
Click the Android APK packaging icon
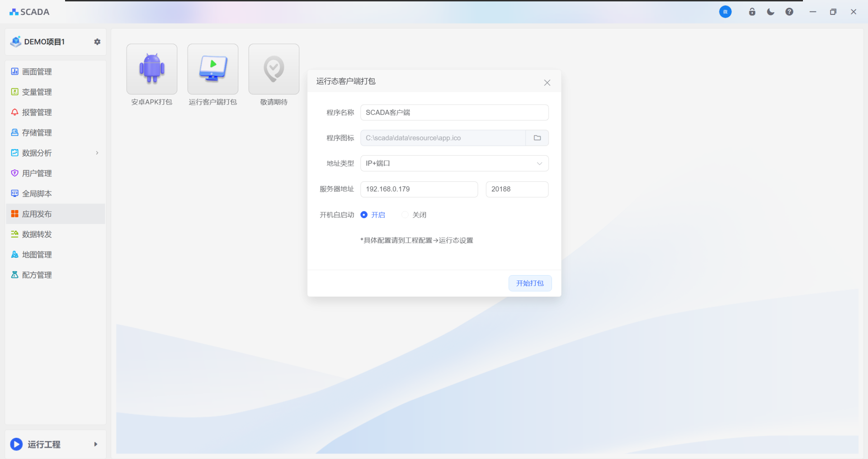coord(152,69)
